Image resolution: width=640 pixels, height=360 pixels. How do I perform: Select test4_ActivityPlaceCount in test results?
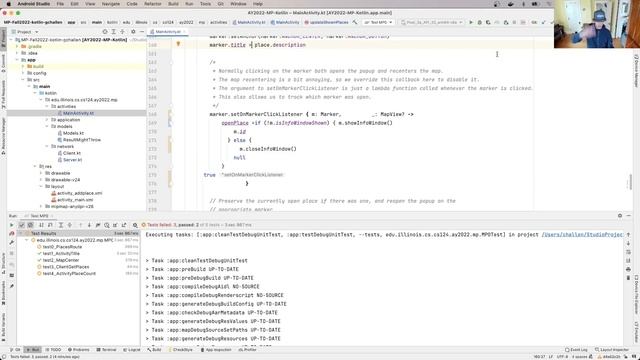coord(69,273)
